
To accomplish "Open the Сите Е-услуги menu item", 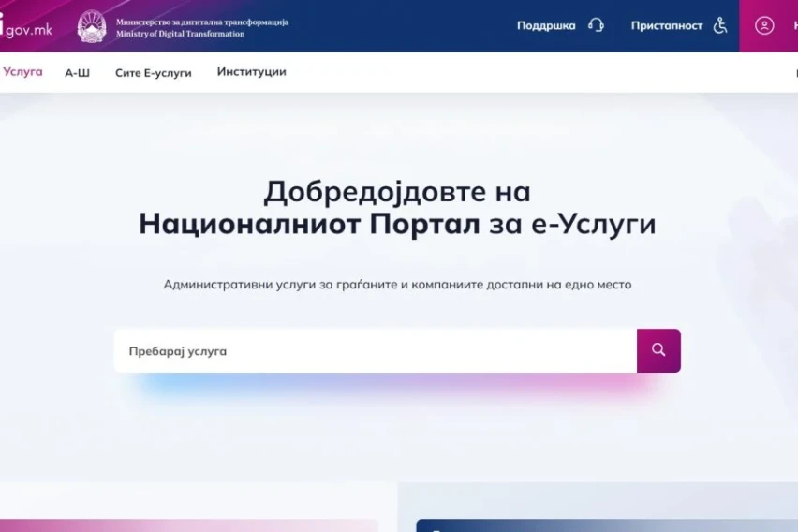I will pos(153,73).
